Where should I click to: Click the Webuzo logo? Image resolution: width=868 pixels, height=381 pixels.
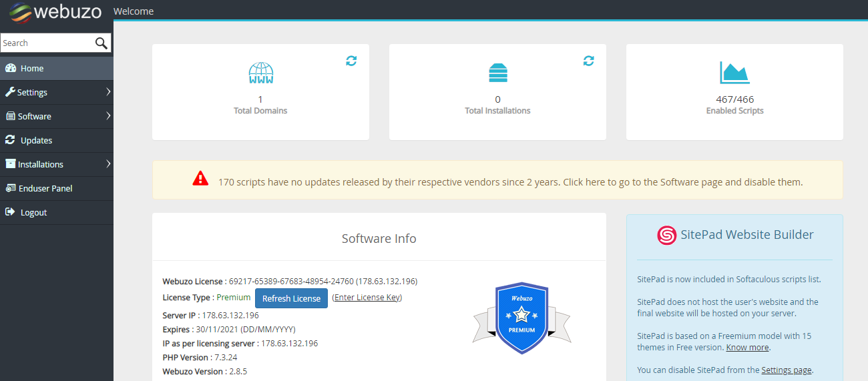click(56, 11)
